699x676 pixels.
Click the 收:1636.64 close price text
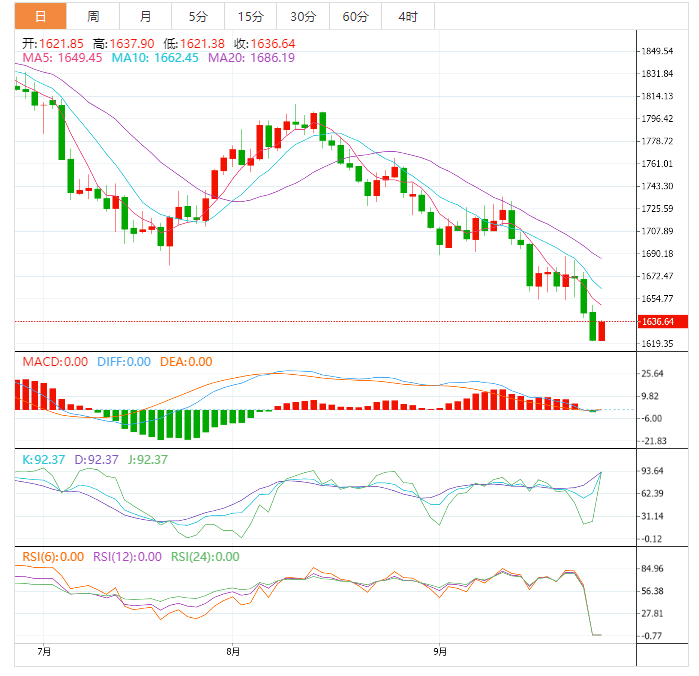coord(265,44)
